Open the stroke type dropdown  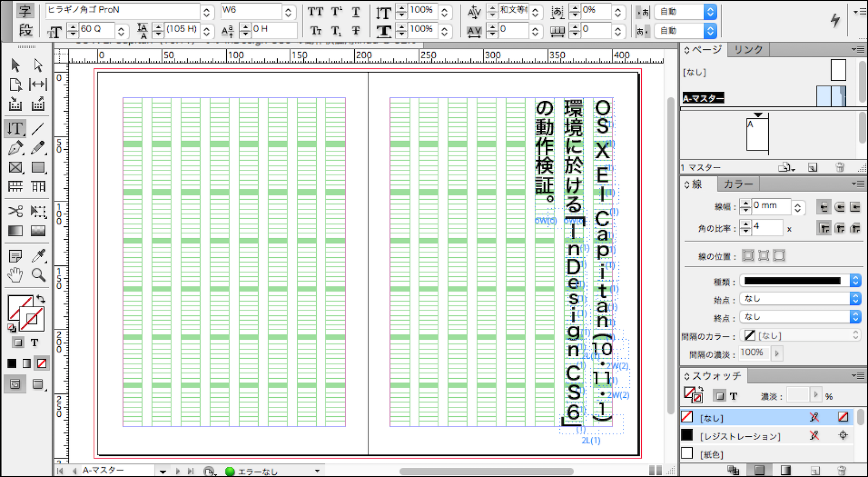coord(856,281)
